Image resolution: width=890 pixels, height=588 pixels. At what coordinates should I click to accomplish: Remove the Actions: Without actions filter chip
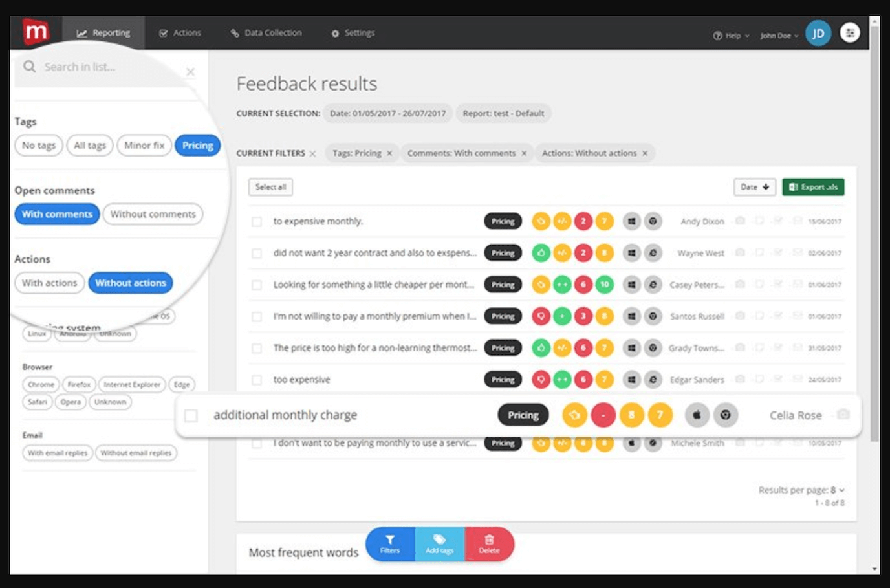[x=645, y=153]
